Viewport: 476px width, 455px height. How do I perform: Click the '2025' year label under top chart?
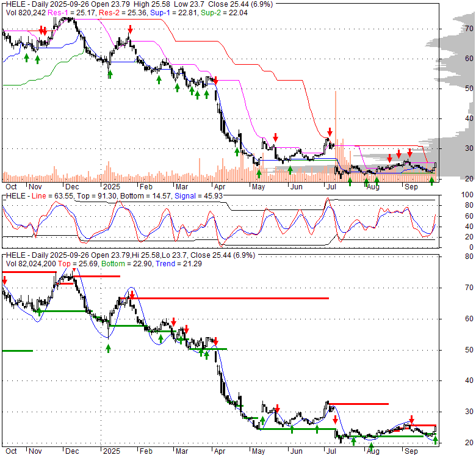coord(112,187)
